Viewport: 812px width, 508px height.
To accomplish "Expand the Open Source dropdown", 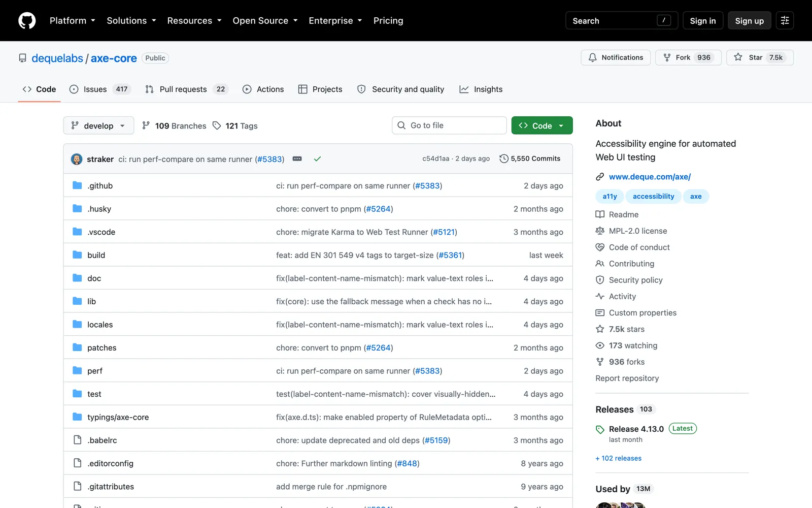I will (x=265, y=21).
